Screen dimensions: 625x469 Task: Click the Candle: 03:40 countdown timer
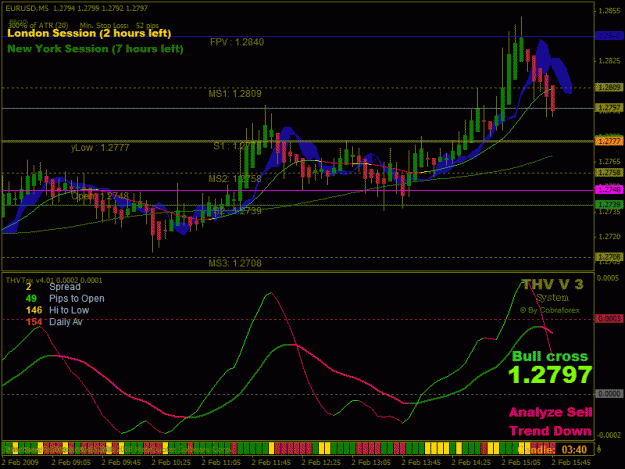coord(552,449)
